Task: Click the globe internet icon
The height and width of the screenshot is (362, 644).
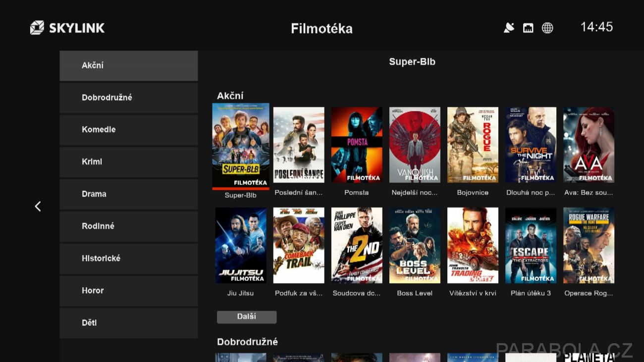Action: [x=547, y=28]
